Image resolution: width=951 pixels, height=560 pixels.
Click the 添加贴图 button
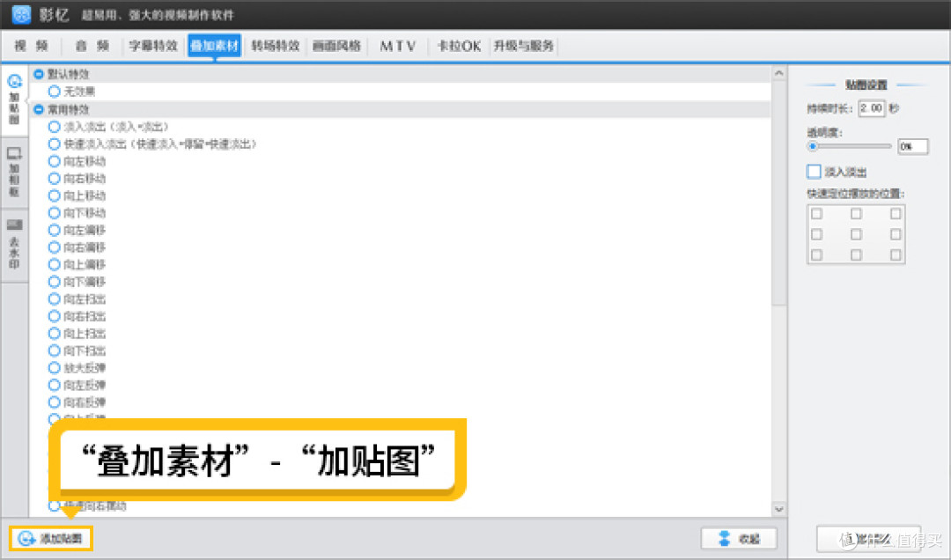[51, 538]
